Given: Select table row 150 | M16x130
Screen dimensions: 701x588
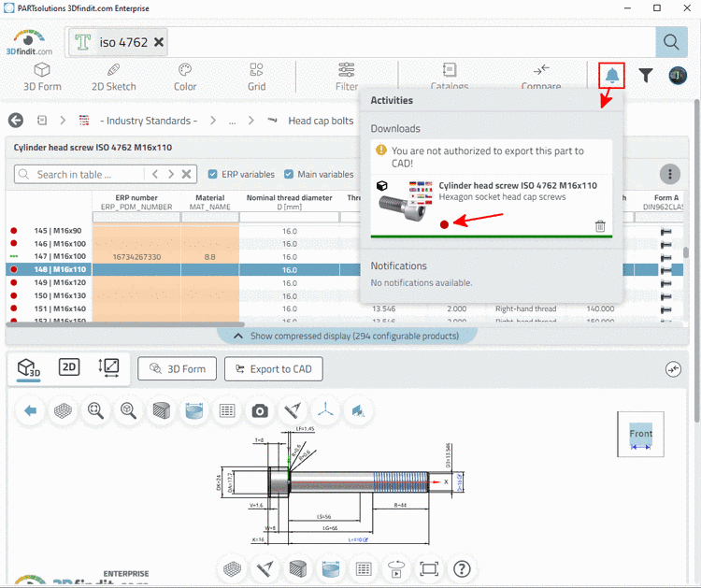Looking at the screenshot, I should [x=60, y=295].
